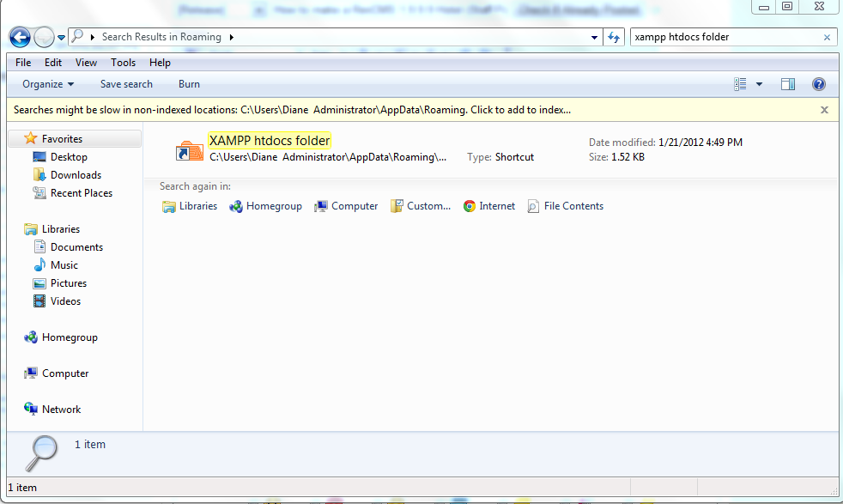This screenshot has width=843, height=504.
Task: Open the View menu
Action: (x=86, y=63)
